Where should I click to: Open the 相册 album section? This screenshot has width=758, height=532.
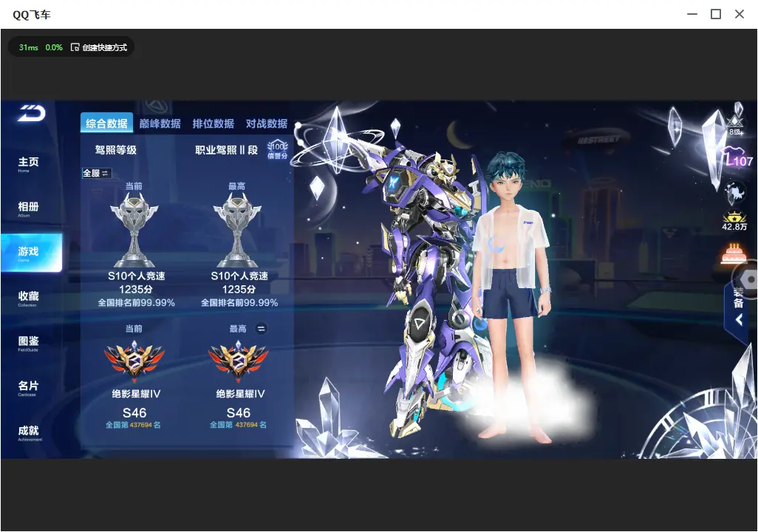point(28,209)
